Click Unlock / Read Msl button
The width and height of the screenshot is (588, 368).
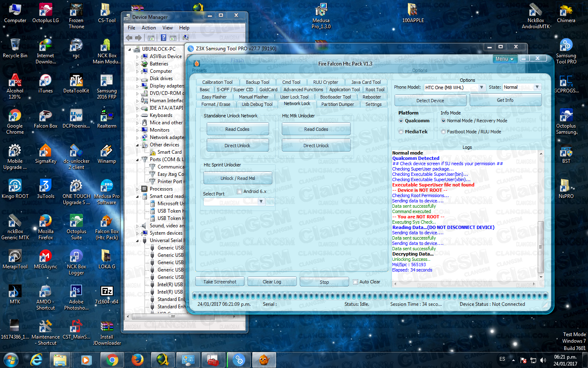coord(238,178)
